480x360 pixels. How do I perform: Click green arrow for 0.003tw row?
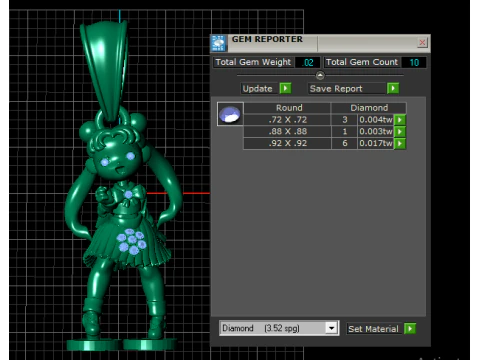point(400,132)
